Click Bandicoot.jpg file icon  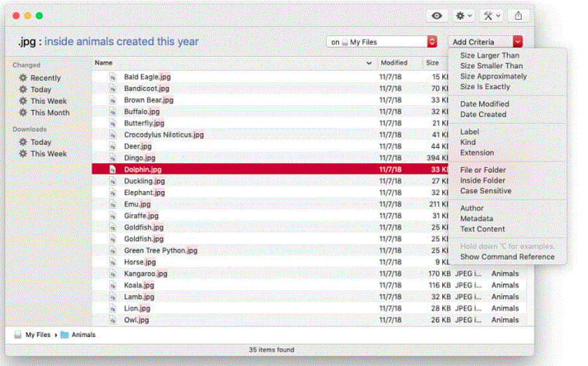pos(113,89)
